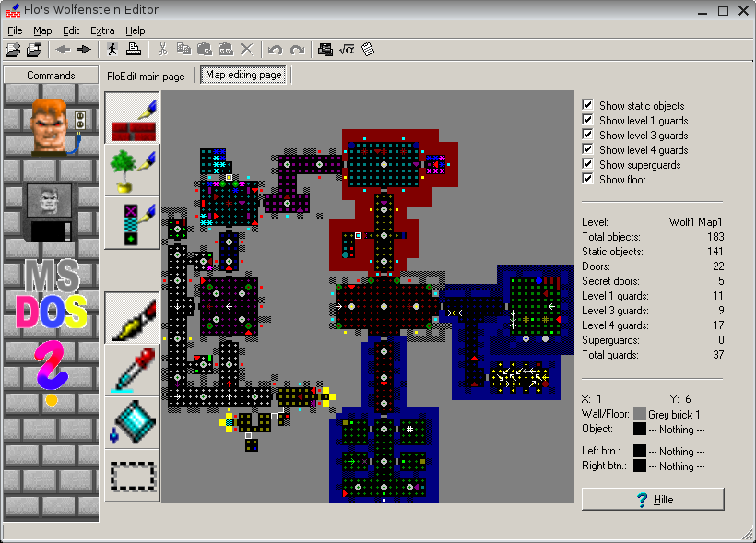This screenshot has height=543, width=756.
Task: Click the 'Wolf1 Map1' level name
Action: (x=696, y=222)
